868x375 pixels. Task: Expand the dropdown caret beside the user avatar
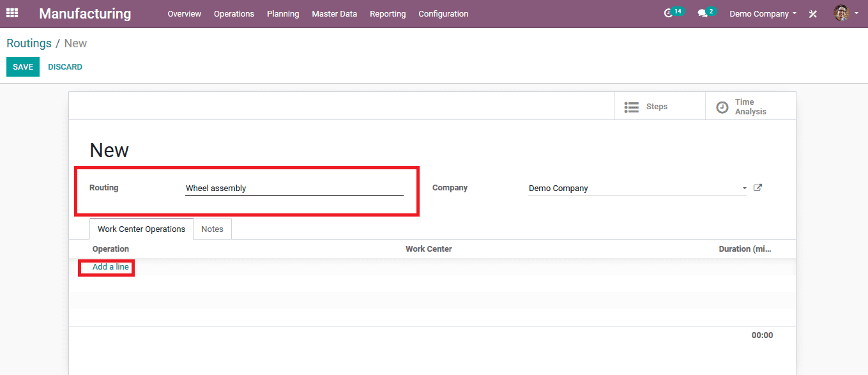(x=856, y=13)
